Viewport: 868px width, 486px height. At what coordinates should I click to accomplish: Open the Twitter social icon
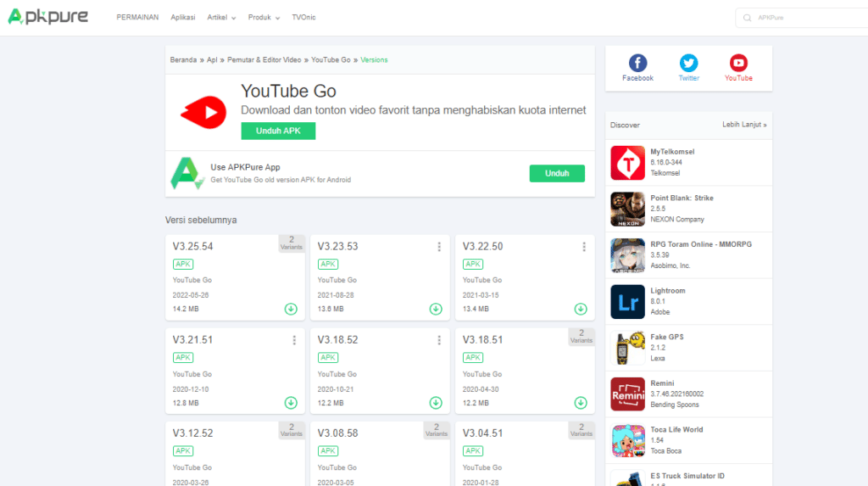(x=688, y=63)
